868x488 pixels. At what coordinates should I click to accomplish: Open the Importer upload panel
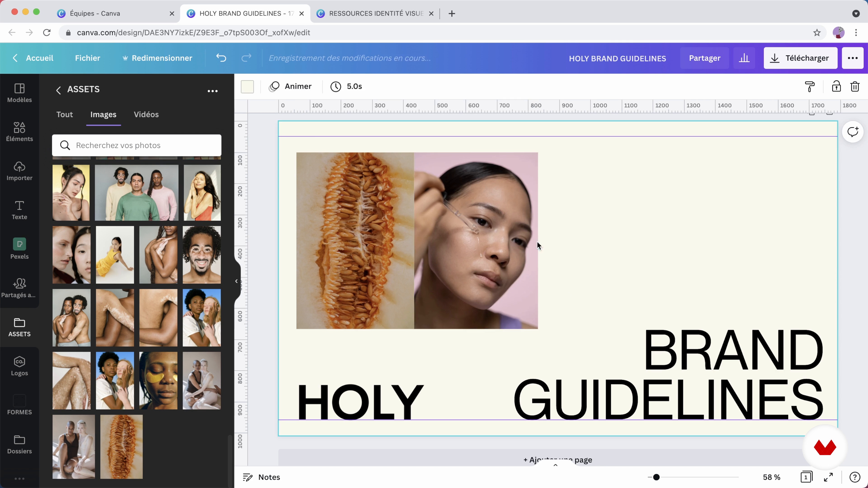(19, 171)
